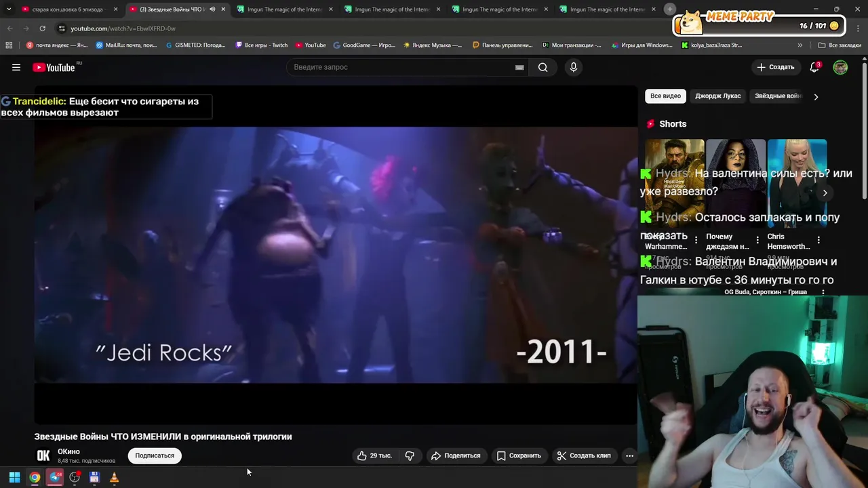Select the Звёздные войны filter chip
Viewport: 868px width, 488px height.
pyautogui.click(x=778, y=96)
